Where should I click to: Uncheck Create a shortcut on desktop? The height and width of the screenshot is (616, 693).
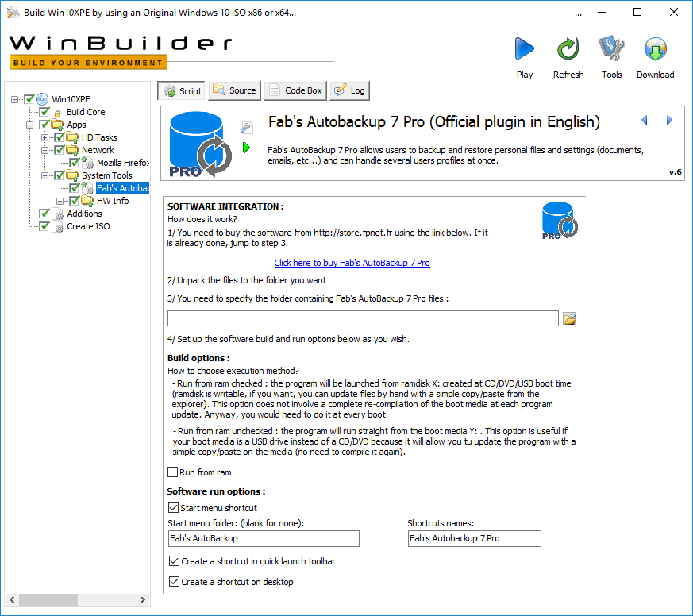(x=174, y=582)
